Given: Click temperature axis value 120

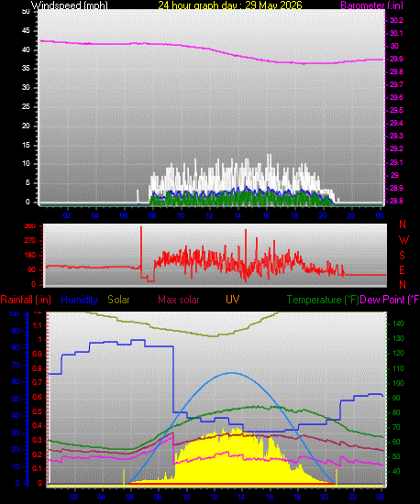Looking at the screenshot, I should click(398, 354).
